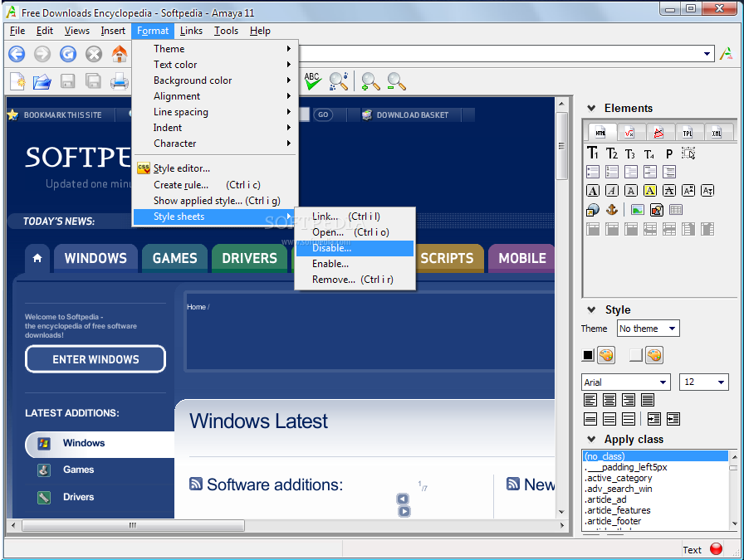
Task: Insert a T1 heading element
Action: (x=593, y=153)
